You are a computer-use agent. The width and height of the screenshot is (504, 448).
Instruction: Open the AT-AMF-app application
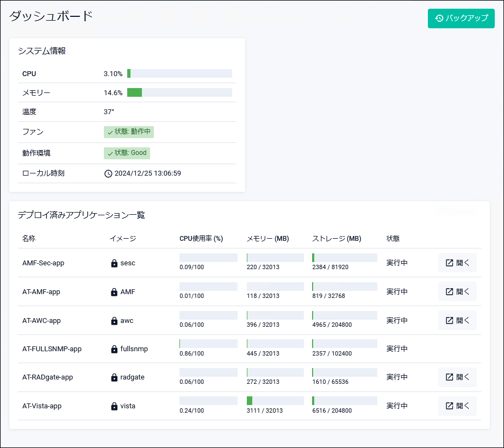tap(457, 291)
